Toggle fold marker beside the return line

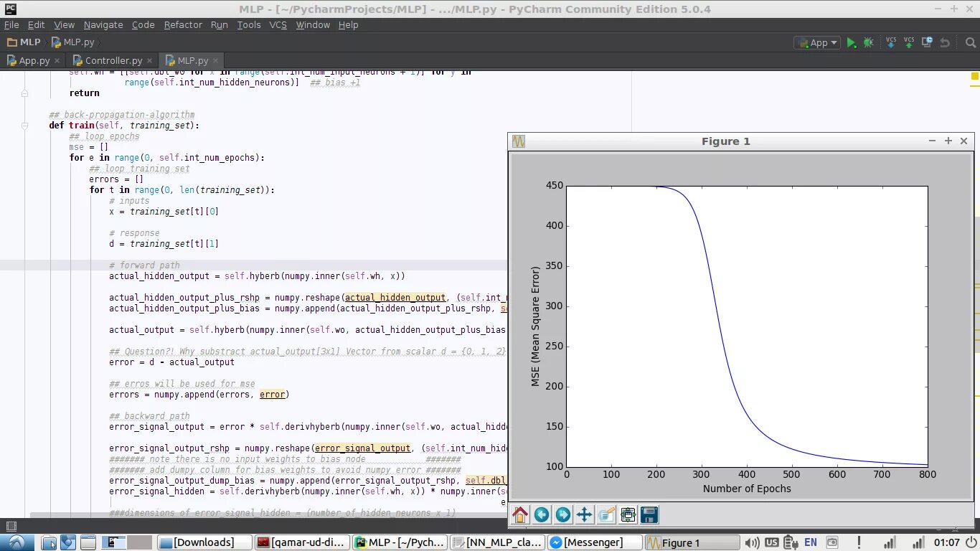[x=25, y=93]
